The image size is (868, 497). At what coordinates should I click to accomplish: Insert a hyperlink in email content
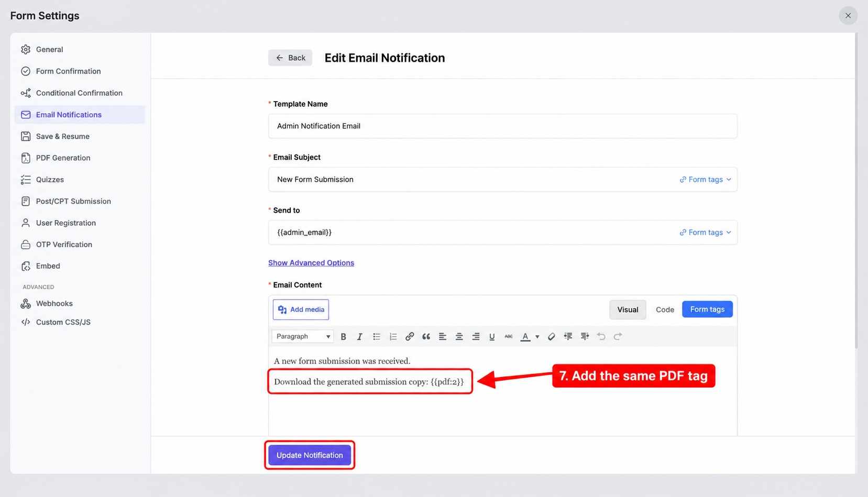tap(410, 337)
